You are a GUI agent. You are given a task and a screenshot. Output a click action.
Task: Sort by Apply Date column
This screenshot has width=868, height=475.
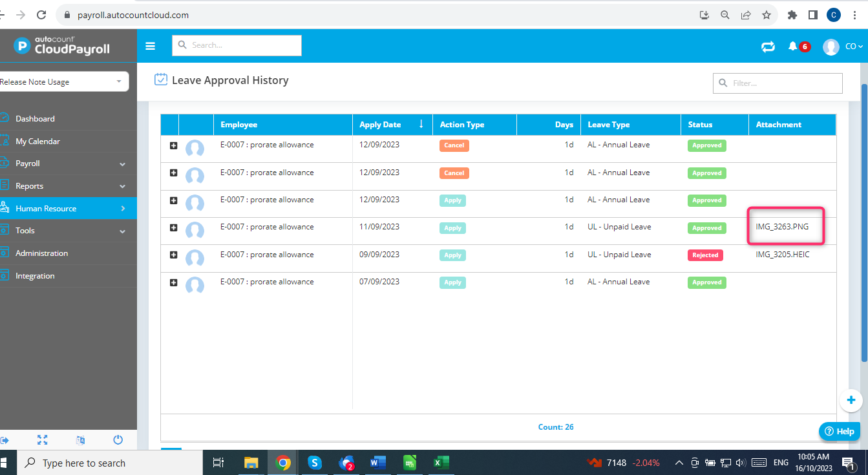(392, 125)
